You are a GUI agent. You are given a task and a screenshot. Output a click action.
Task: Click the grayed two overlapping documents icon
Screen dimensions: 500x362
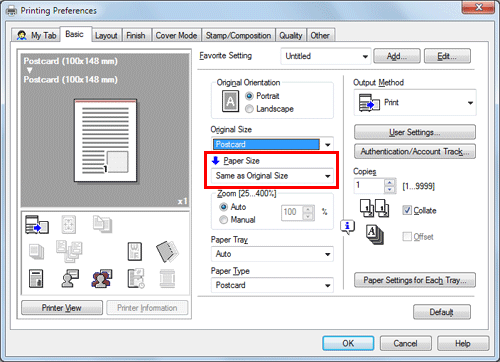tap(102, 224)
